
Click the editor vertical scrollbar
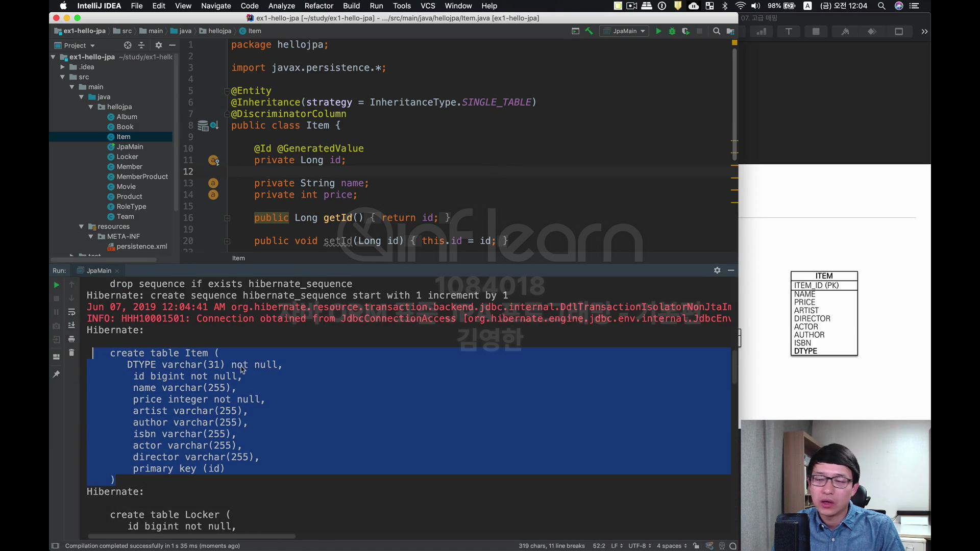click(734, 102)
